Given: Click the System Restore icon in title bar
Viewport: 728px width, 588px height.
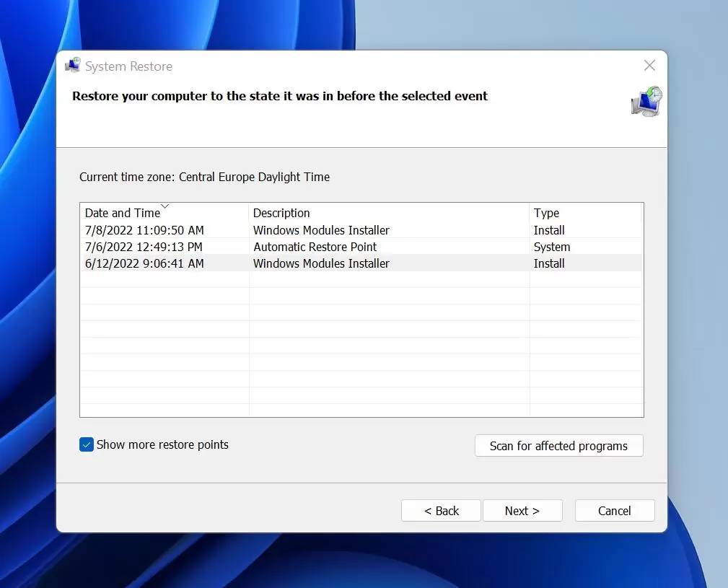Looking at the screenshot, I should coord(73,65).
